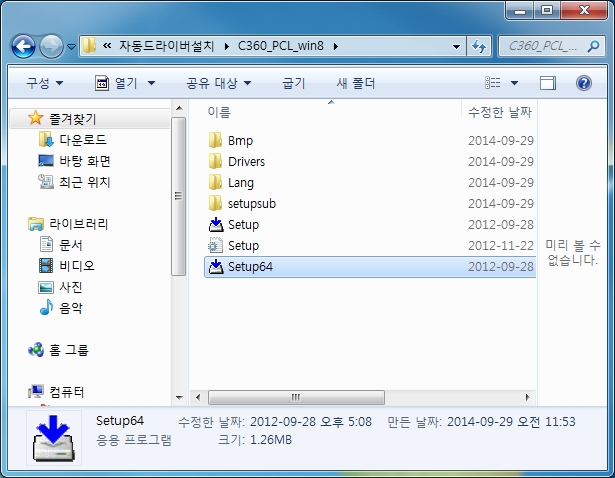Open the Help question mark icon
Viewport: 615px width, 478px height.
tap(584, 83)
